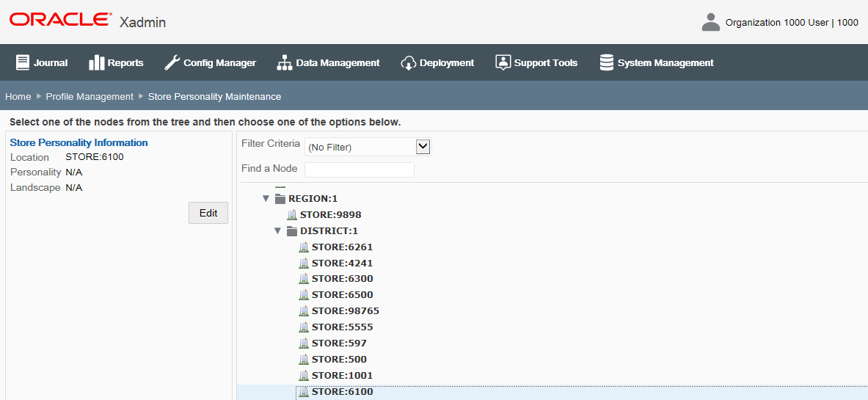868x400 pixels.
Task: Click Organization 1000 User account label
Action: 792,23
